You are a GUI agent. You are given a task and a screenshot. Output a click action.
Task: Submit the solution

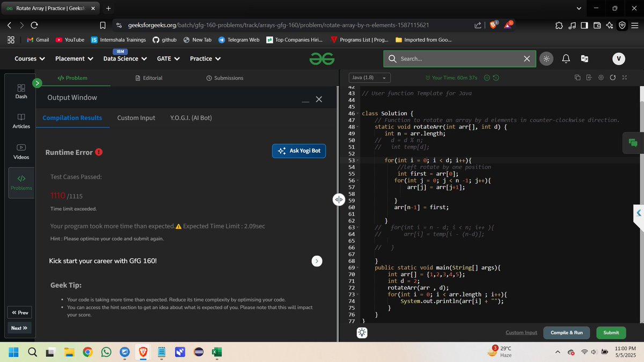[611, 333]
